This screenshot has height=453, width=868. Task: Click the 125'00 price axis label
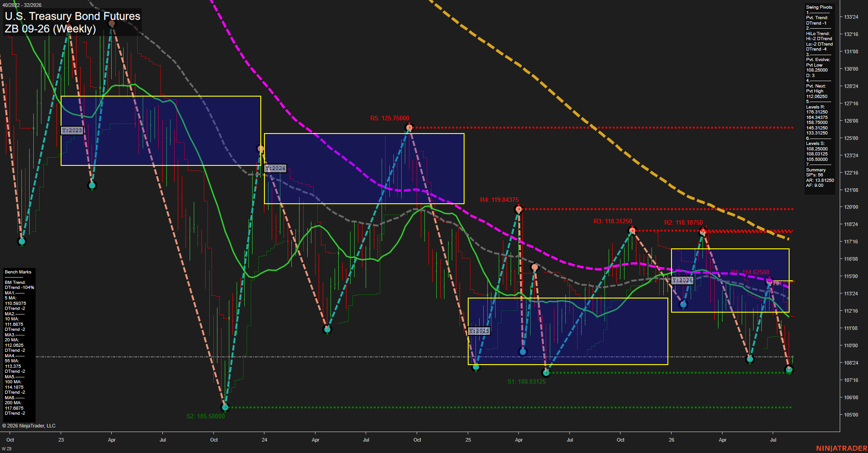[851, 138]
